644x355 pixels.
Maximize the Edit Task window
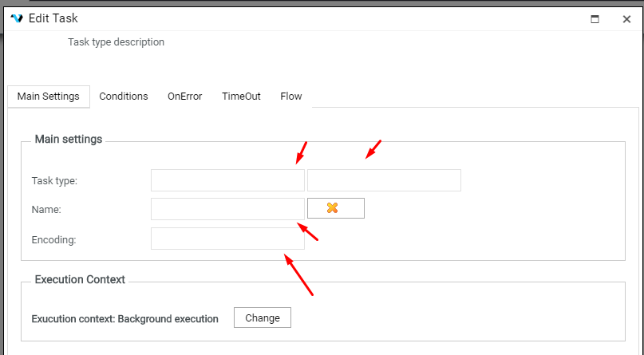(x=595, y=19)
